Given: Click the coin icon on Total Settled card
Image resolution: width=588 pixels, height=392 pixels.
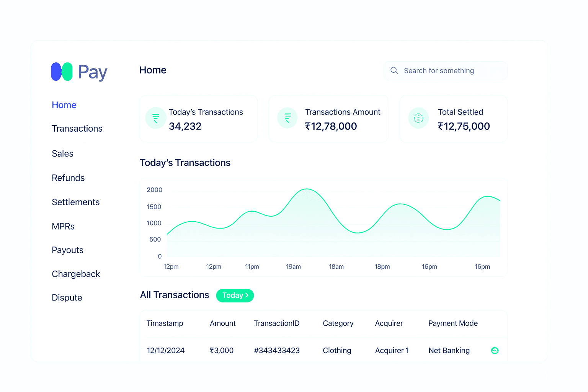Looking at the screenshot, I should tap(418, 118).
